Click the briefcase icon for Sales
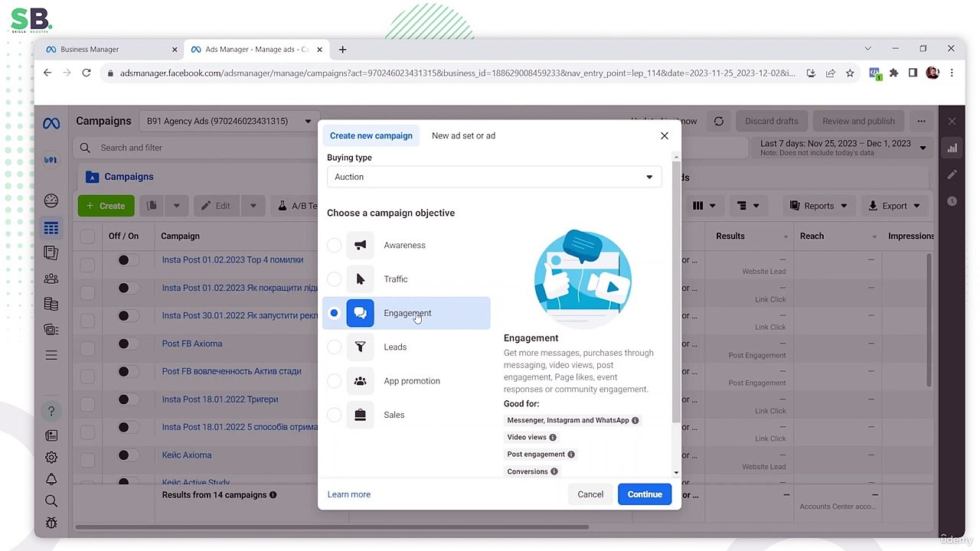The width and height of the screenshot is (980, 551). tap(360, 415)
